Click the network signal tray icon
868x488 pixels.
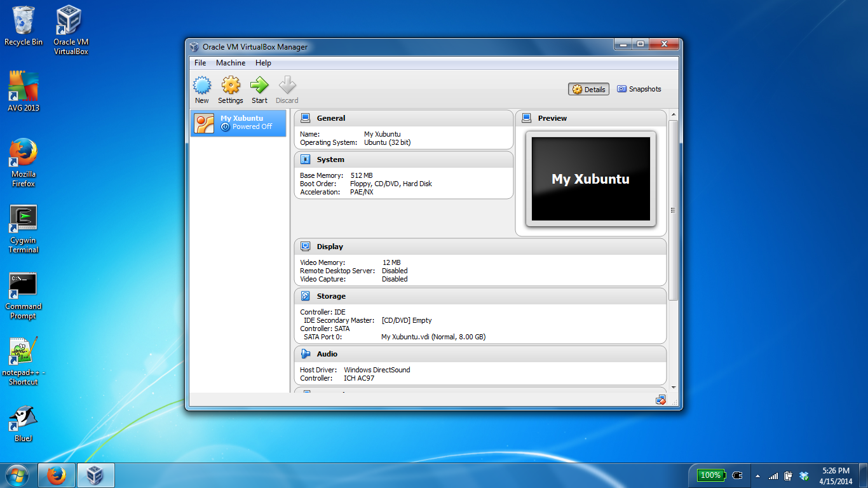pyautogui.click(x=773, y=475)
